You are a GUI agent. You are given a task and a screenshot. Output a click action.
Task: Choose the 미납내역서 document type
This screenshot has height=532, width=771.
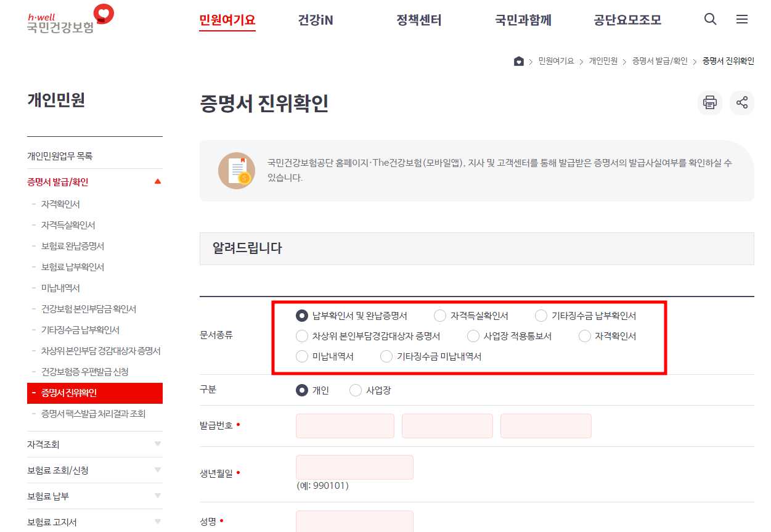[x=302, y=356]
